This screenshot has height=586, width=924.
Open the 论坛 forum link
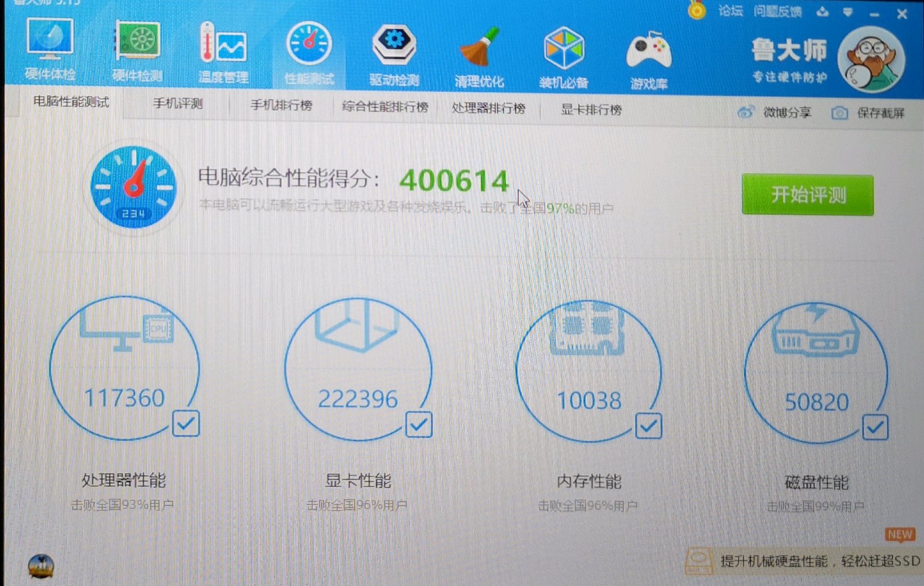pyautogui.click(x=731, y=10)
